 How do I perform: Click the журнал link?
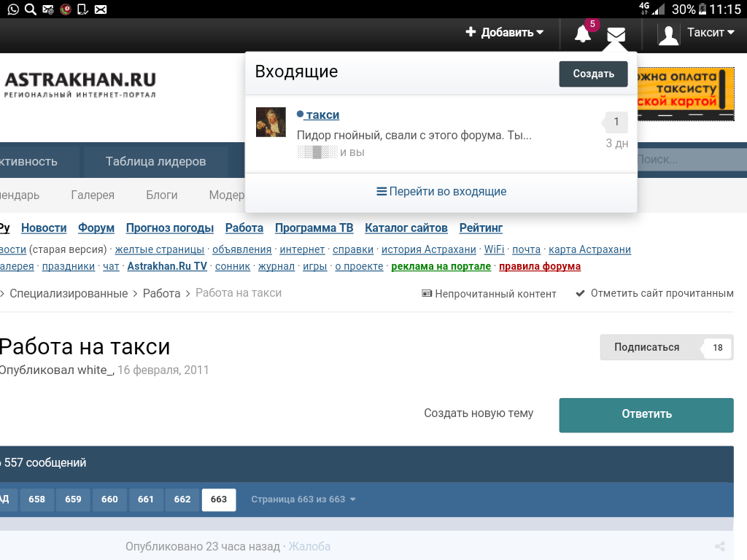(x=276, y=266)
